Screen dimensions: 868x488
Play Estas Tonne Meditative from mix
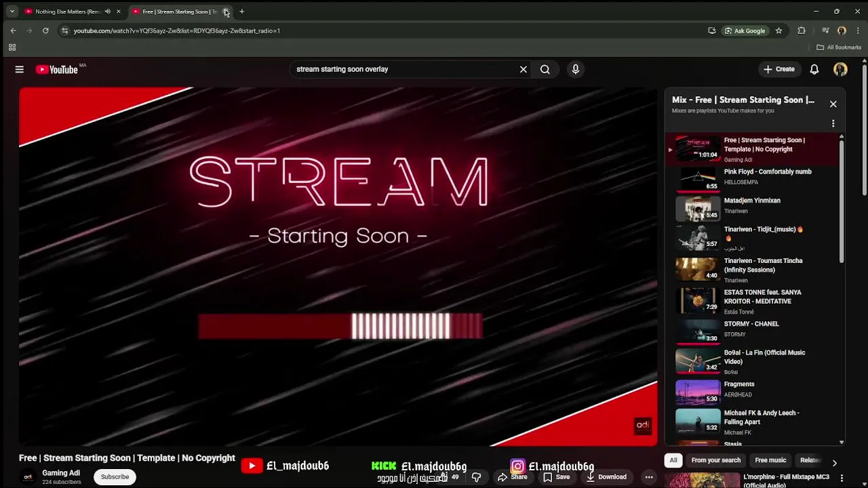(x=753, y=301)
